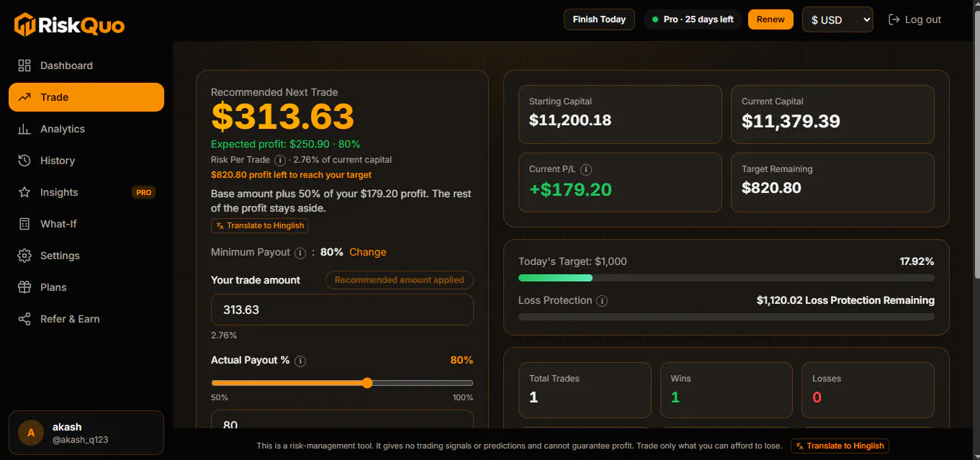The image size is (980, 460).
Task: Click the History clock icon
Action: point(24,161)
